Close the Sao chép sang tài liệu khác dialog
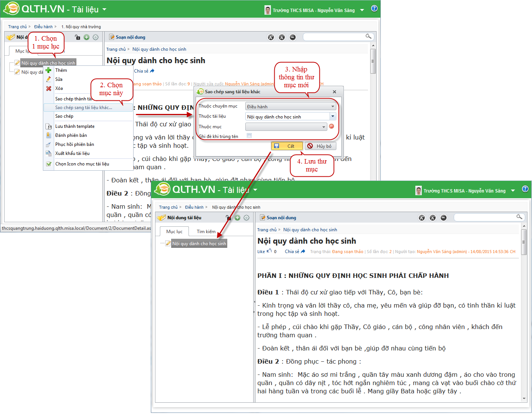 334,92
